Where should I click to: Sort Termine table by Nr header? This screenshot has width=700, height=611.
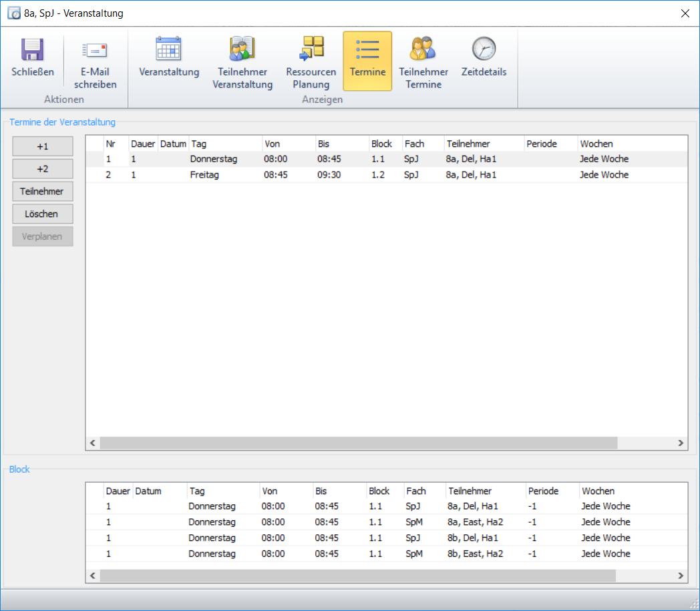point(116,144)
